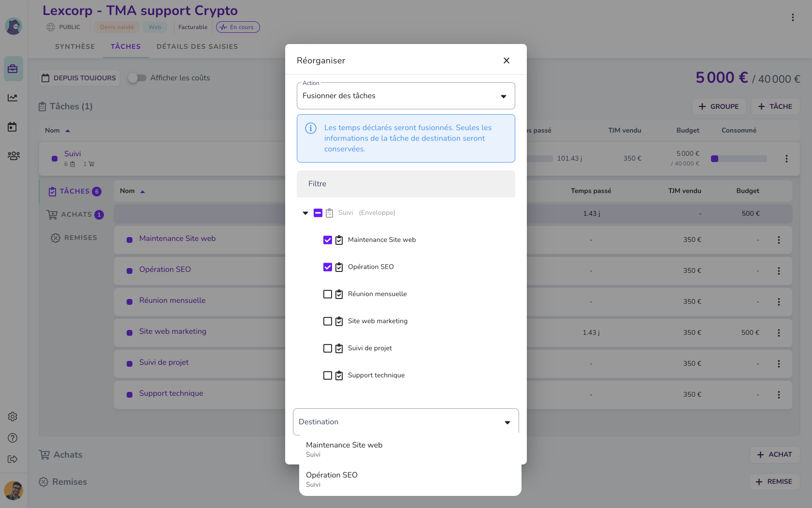The image size is (812, 508).
Task: Switch to the SYNTHÈSE tab
Action: [x=75, y=47]
